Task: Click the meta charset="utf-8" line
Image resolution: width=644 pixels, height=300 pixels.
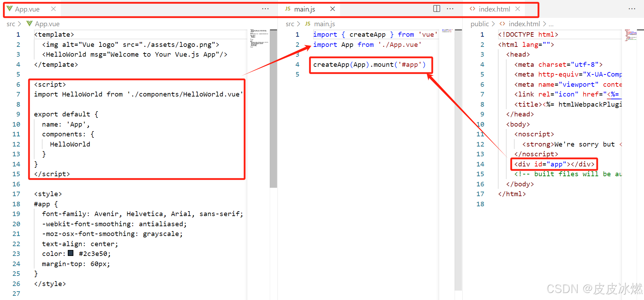Action: 558,64
